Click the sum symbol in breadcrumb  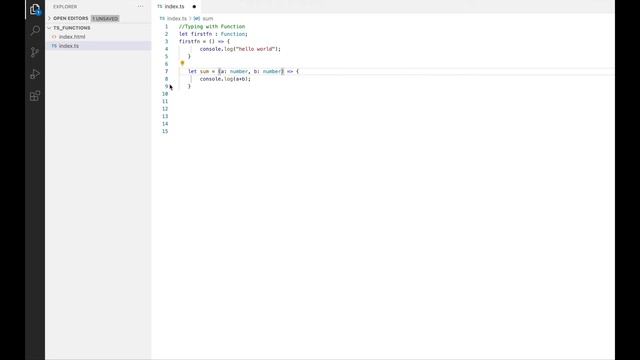tap(208, 19)
